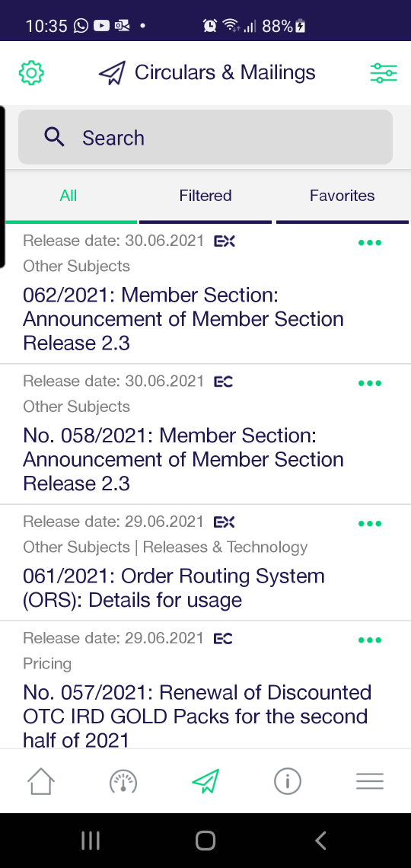Select the paper plane circulars icon
This screenshot has width=411, height=868.
(x=205, y=781)
